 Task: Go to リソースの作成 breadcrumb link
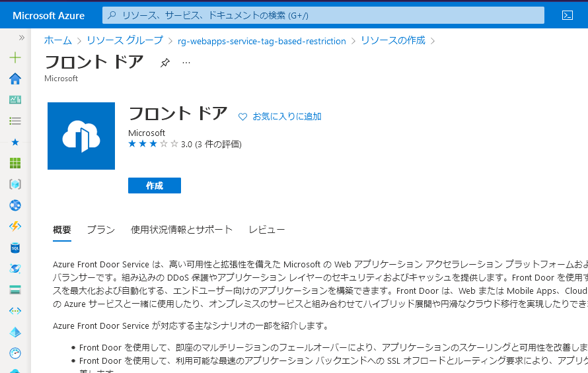click(x=393, y=40)
